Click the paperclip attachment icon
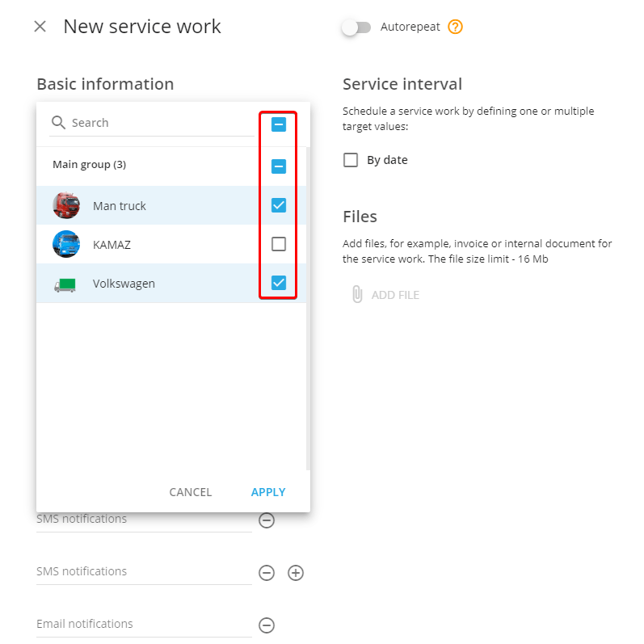Screen dimensions: 644x644 pyautogui.click(x=357, y=294)
